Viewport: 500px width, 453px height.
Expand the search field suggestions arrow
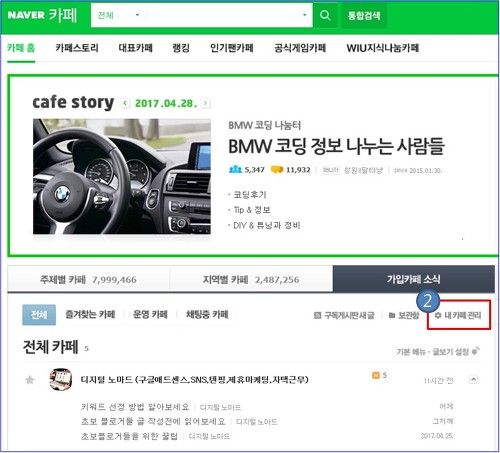pos(304,15)
